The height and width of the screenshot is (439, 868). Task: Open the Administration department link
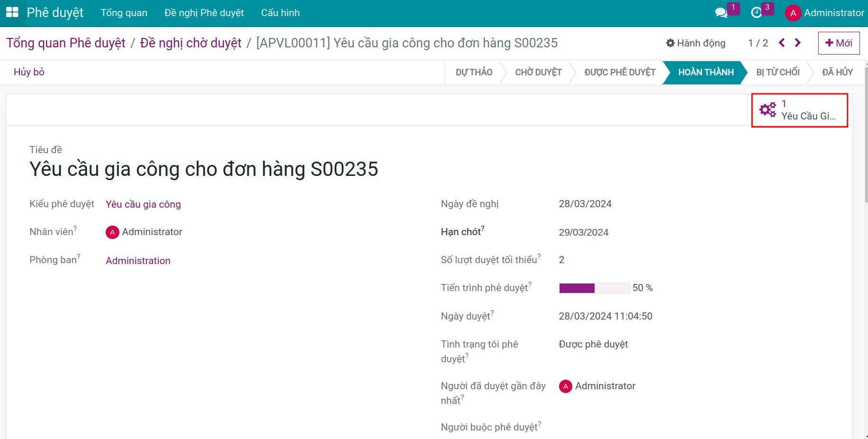pos(138,261)
